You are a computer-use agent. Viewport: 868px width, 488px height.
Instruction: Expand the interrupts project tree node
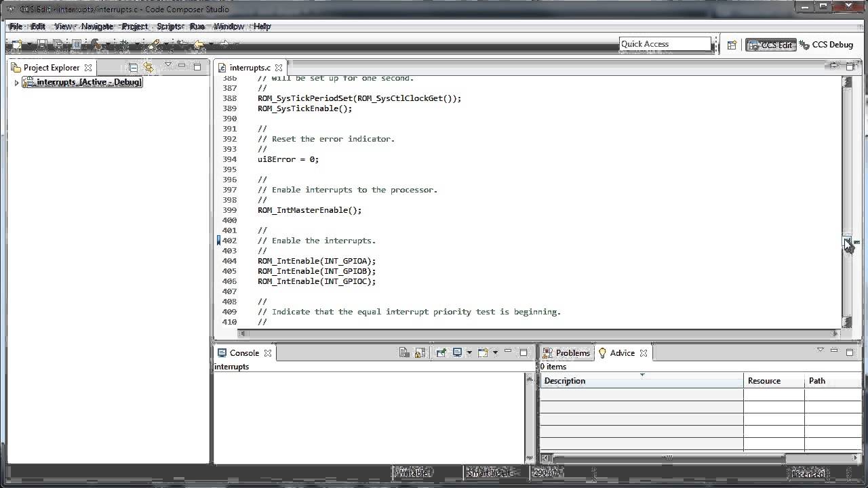coord(16,83)
